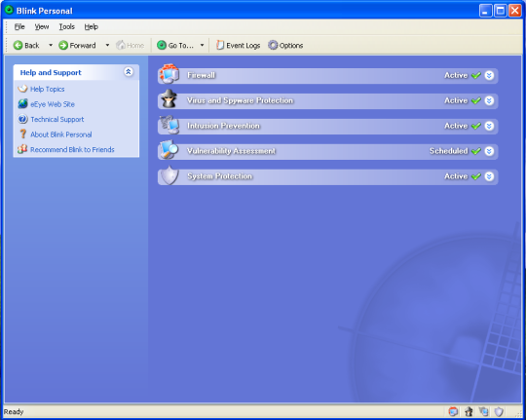
Task: Click the Virus and Spyware Protection label
Action: tap(240, 100)
